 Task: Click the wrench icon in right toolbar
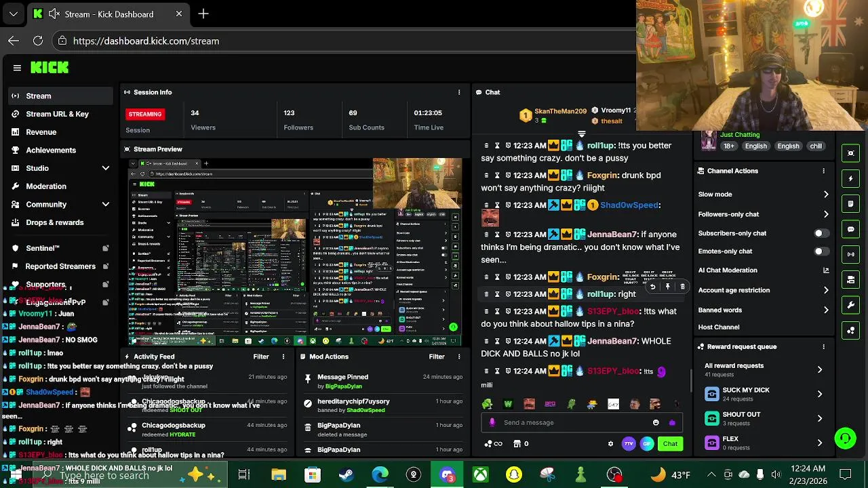851,305
